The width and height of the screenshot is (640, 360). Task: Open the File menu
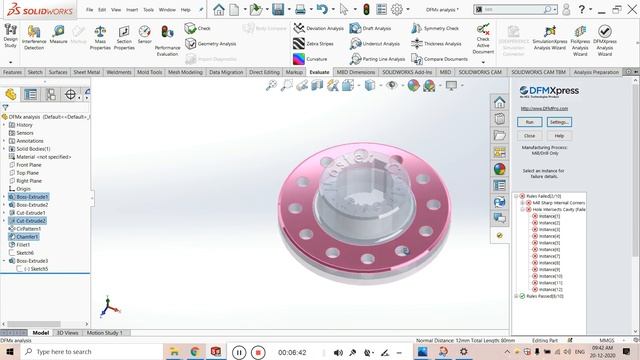(89, 9)
